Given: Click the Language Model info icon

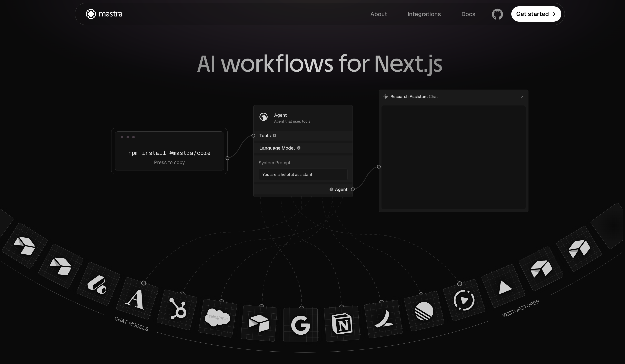Looking at the screenshot, I should (299, 148).
